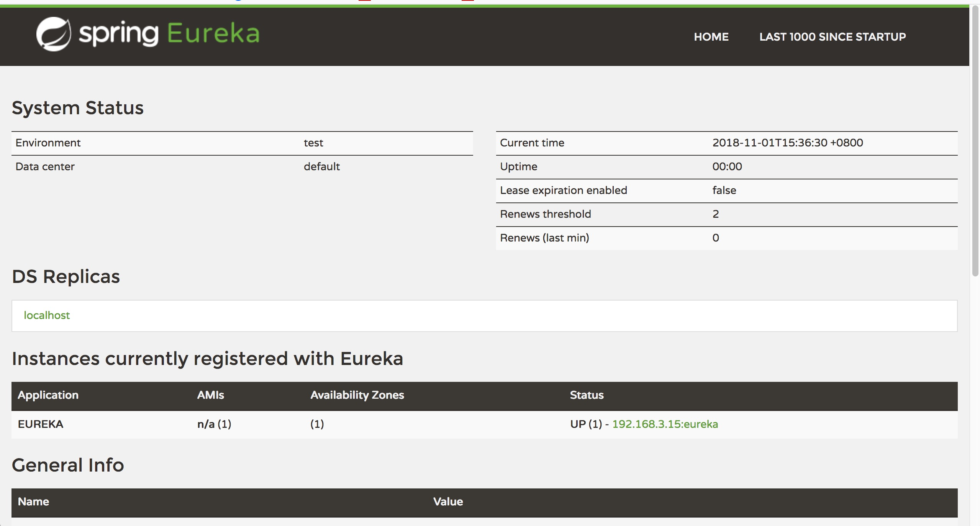Image resolution: width=980 pixels, height=526 pixels.
Task: Click the Lease expiration enabled false value
Action: point(724,190)
